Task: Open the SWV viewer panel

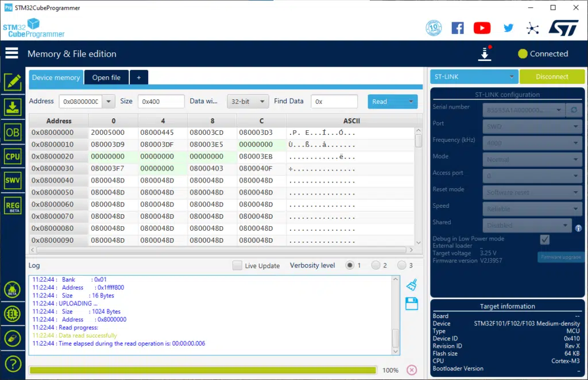Action: click(13, 180)
